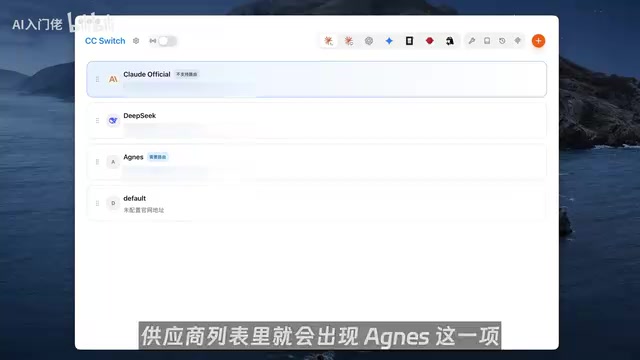This screenshot has width=640, height=360.
Task: Click the 'default' provider name
Action: (x=134, y=198)
